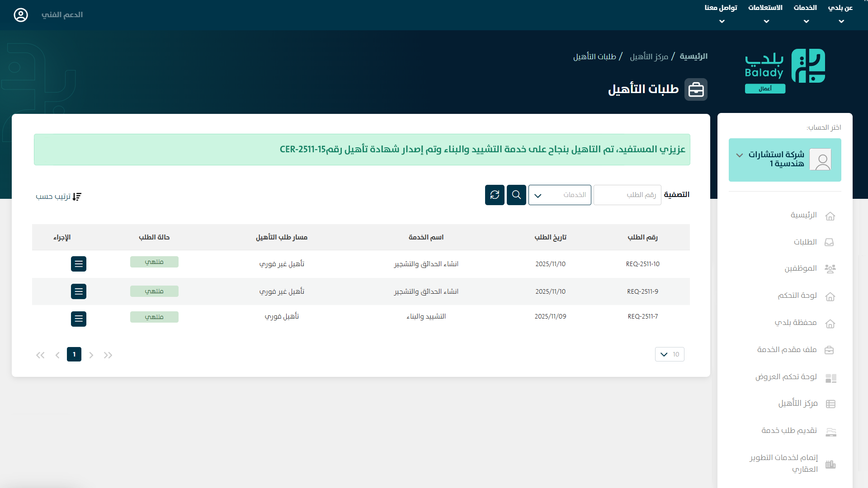The image size is (868, 488).
Task: Click the search magnifier button
Action: click(516, 195)
